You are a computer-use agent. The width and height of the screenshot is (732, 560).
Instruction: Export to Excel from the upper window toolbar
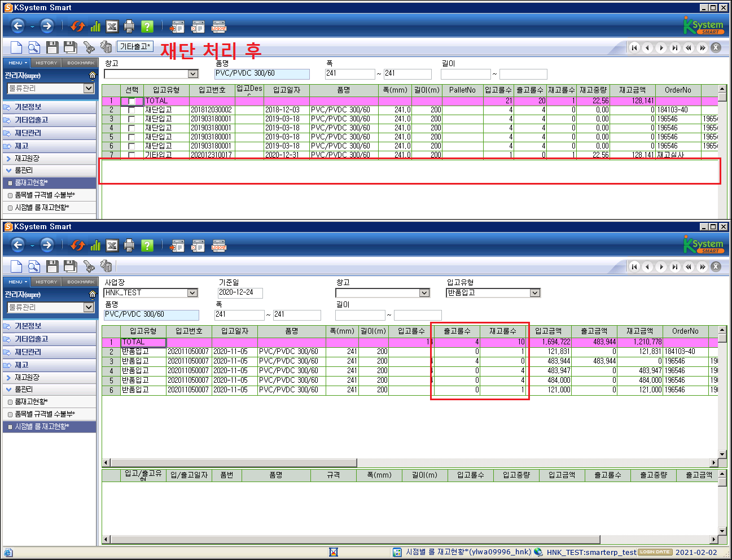pos(112,27)
